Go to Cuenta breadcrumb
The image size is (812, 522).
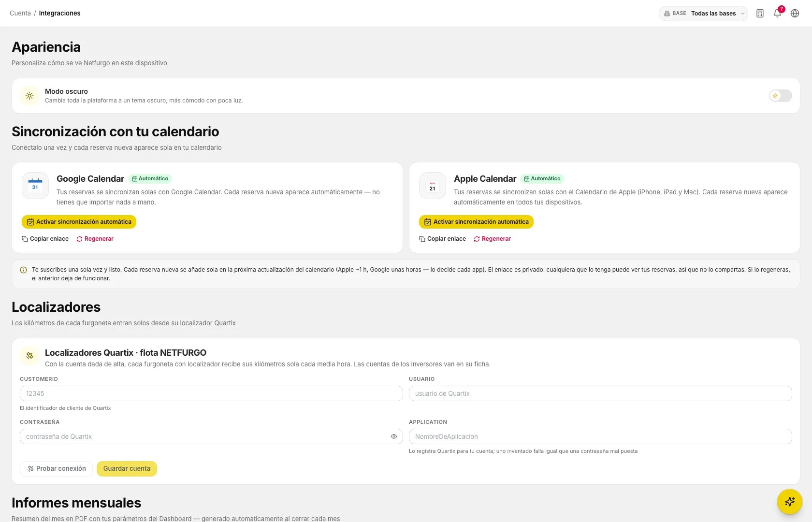20,13
